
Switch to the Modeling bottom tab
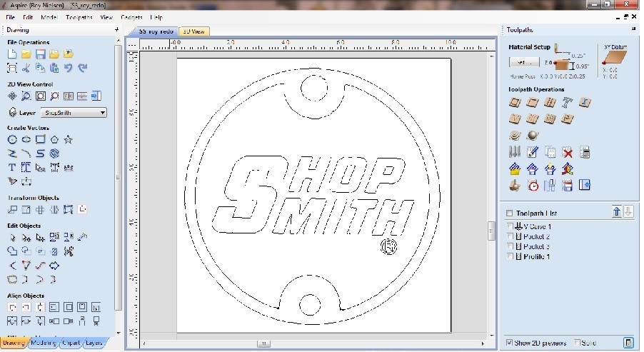[44, 343]
